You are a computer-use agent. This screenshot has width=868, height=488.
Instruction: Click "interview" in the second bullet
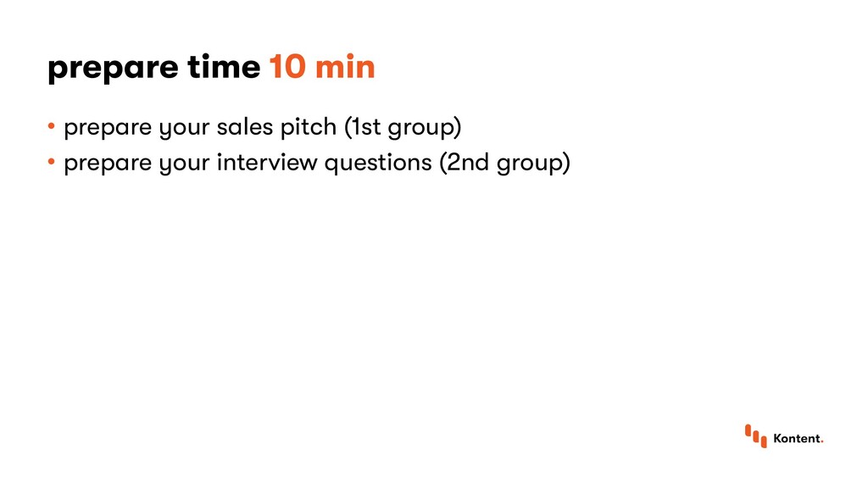pyautogui.click(x=267, y=162)
